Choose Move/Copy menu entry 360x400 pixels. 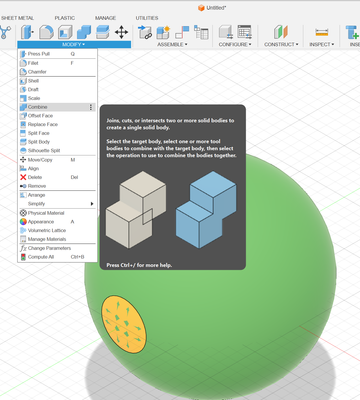click(57, 160)
